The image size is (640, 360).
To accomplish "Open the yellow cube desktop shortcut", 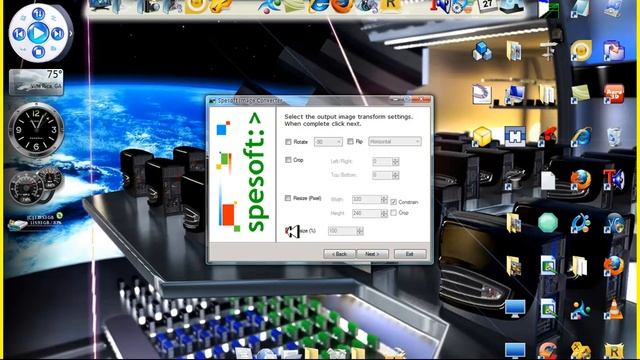I will [x=482, y=136].
